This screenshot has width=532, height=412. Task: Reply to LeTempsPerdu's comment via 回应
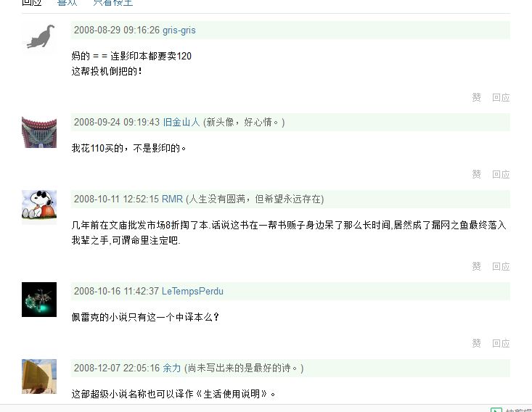501,343
